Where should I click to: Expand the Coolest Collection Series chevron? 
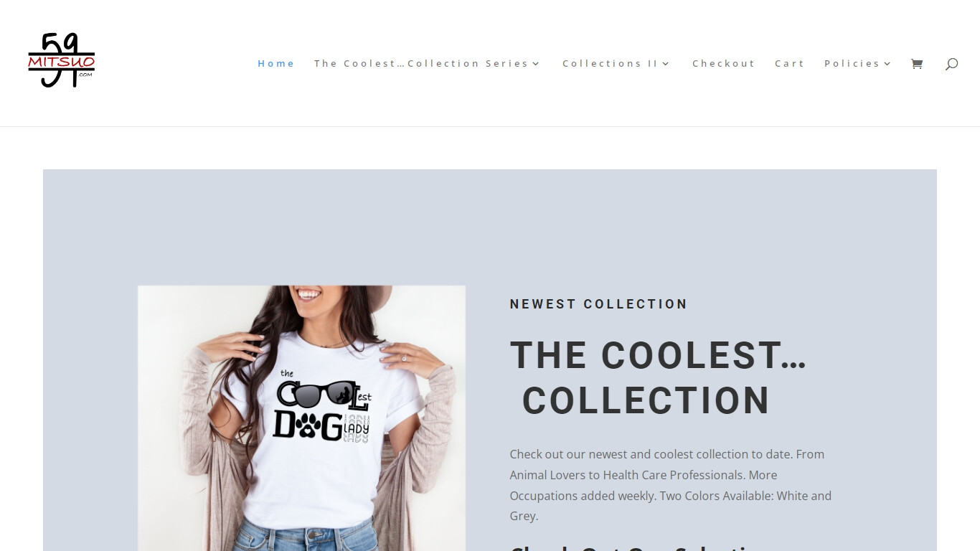[536, 64]
